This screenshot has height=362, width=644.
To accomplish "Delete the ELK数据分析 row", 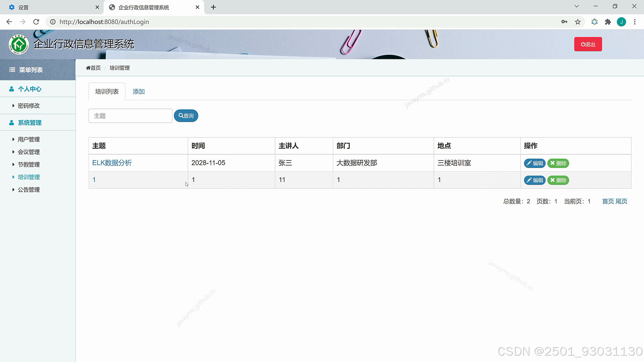I will (558, 163).
